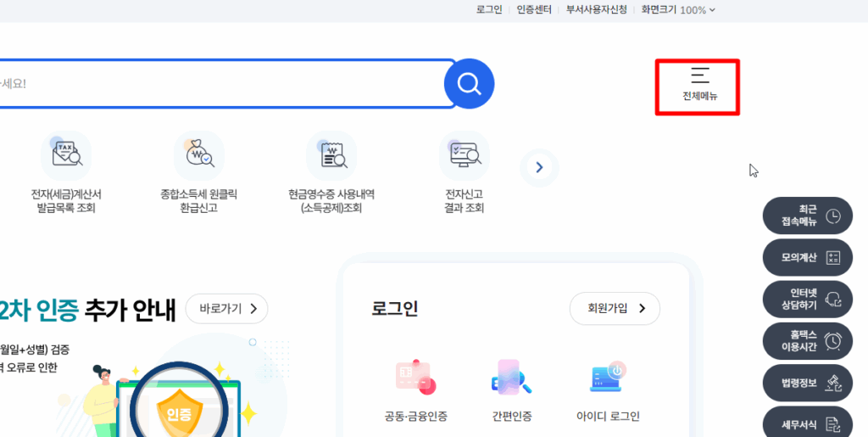This screenshot has height=437, width=868.
Task: Open the 전체메뉴 hamburger menu
Action: (x=699, y=86)
